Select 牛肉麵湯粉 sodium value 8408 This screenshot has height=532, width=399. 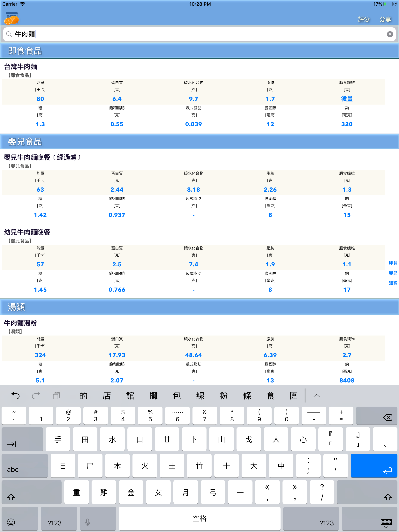click(347, 381)
